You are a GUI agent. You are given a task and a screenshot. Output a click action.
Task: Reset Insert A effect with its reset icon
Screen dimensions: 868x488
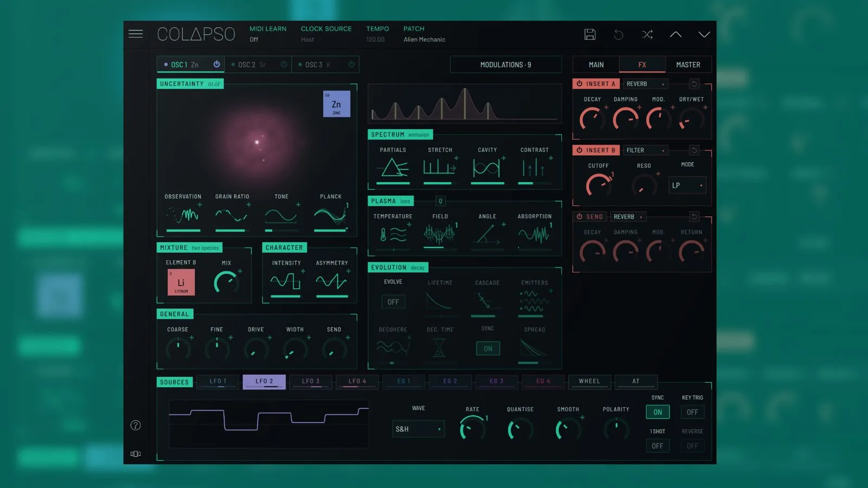[694, 84]
